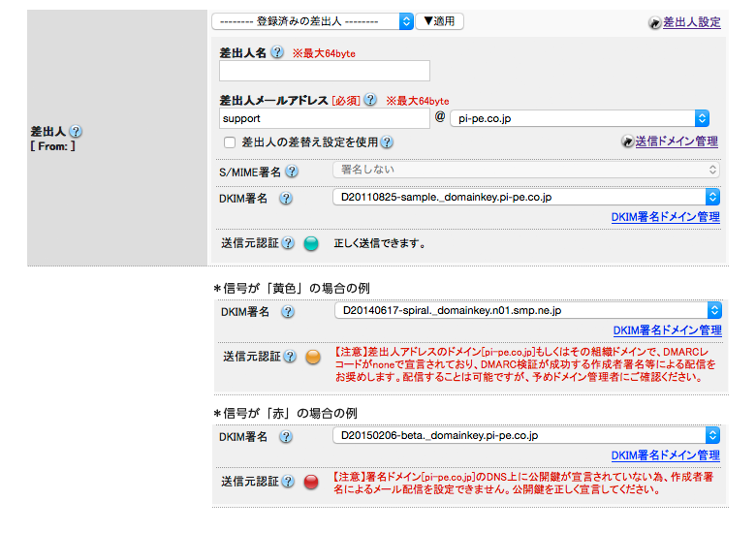Click the ＊信号が「黄色」の場合の例 heading
756x533 pixels.
click(291, 288)
